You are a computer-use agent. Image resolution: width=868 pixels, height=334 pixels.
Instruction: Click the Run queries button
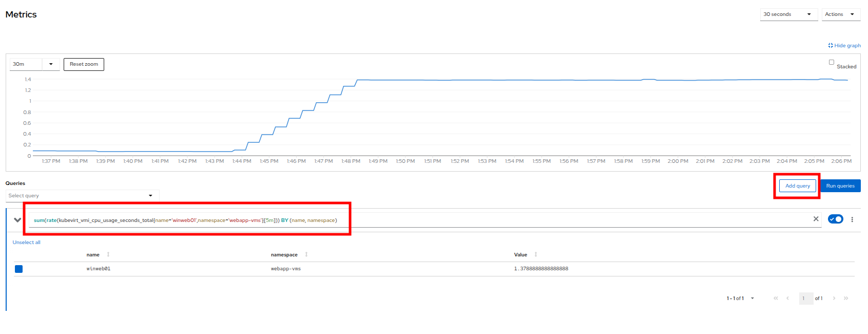pyautogui.click(x=840, y=186)
